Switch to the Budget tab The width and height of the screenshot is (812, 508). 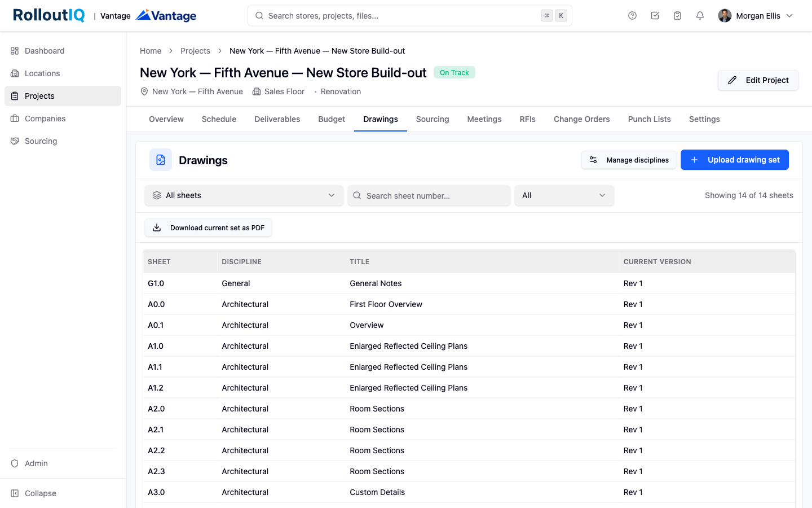tap(332, 119)
